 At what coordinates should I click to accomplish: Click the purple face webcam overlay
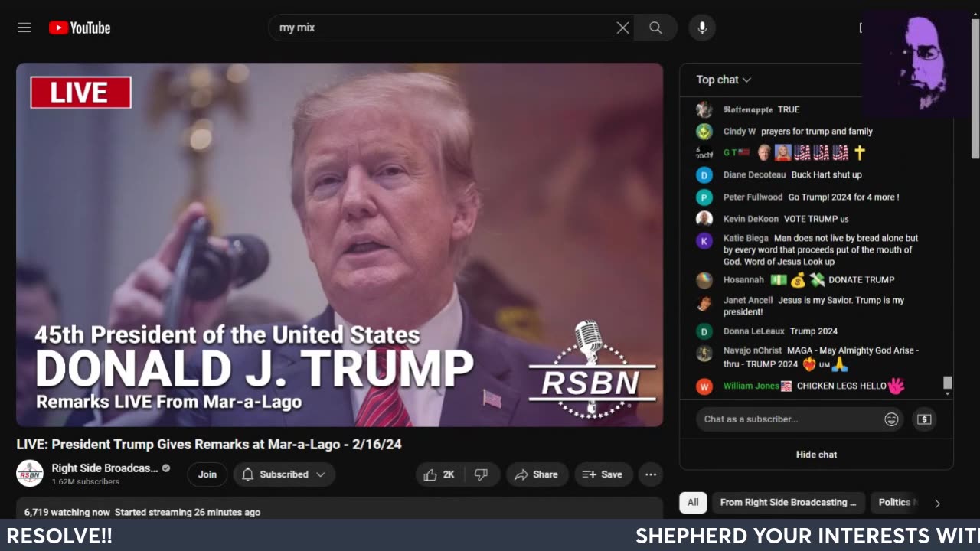(x=919, y=64)
